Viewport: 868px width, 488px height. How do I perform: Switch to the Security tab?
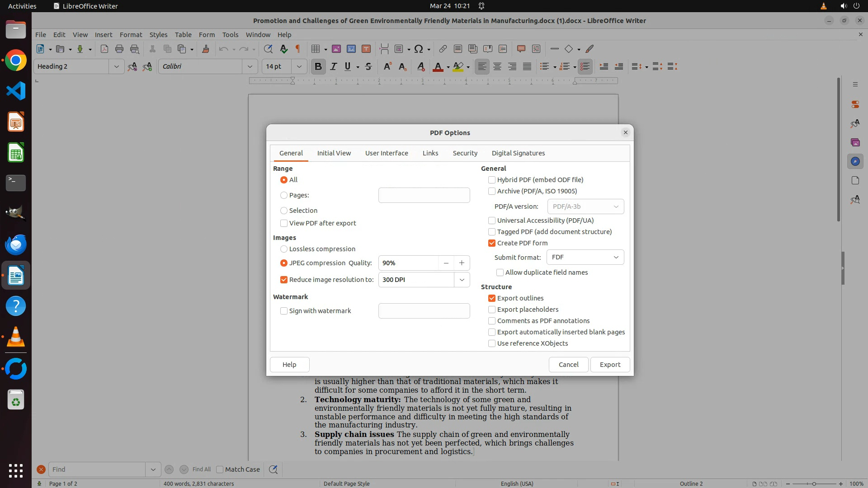click(x=465, y=153)
